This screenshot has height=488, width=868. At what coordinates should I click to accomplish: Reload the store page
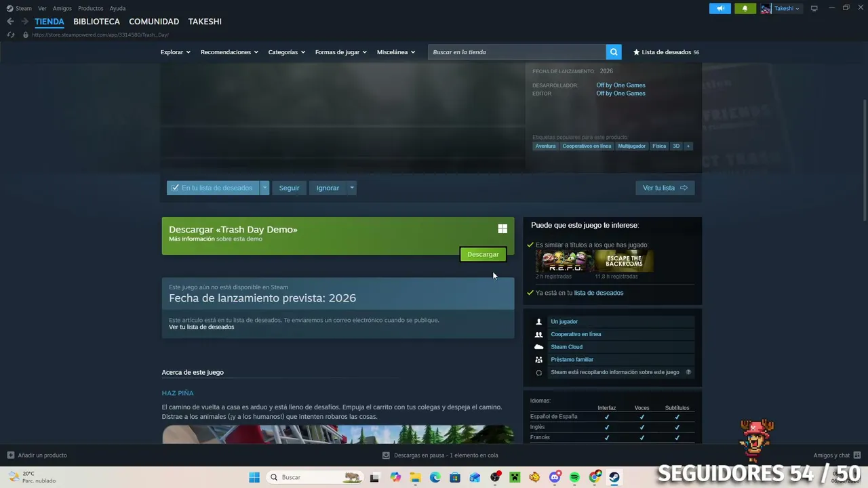coord(10,35)
